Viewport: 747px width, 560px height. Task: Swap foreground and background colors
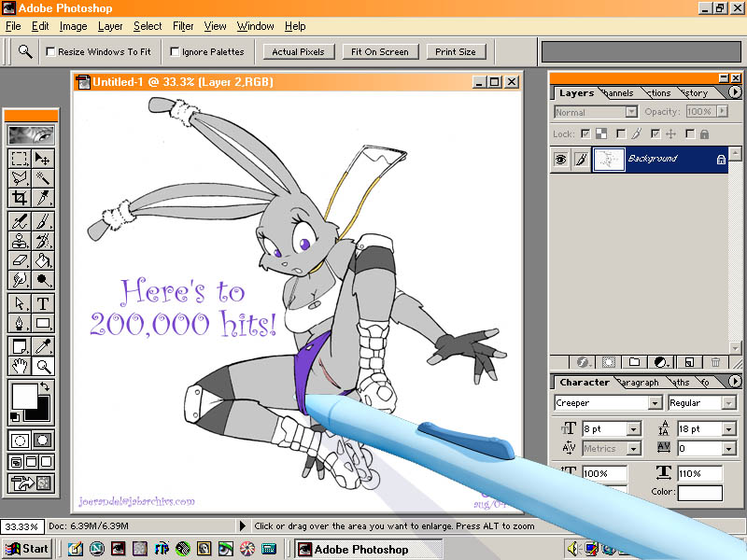coord(45,386)
